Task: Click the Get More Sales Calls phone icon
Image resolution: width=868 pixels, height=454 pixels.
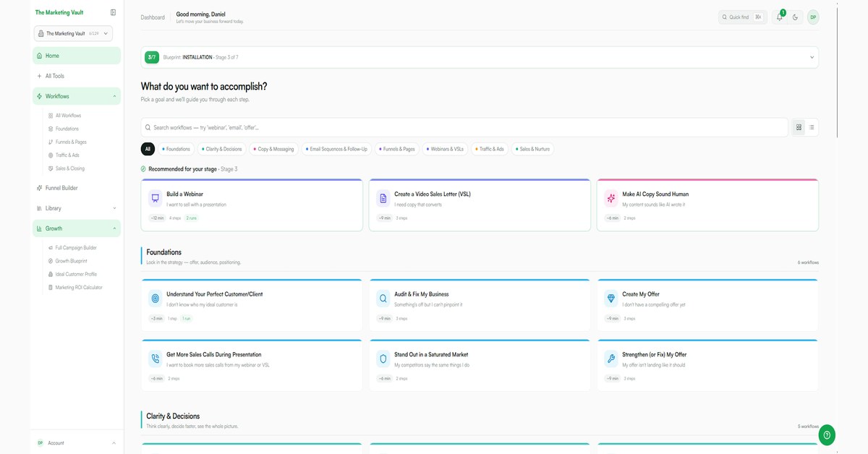Action: [x=155, y=359]
